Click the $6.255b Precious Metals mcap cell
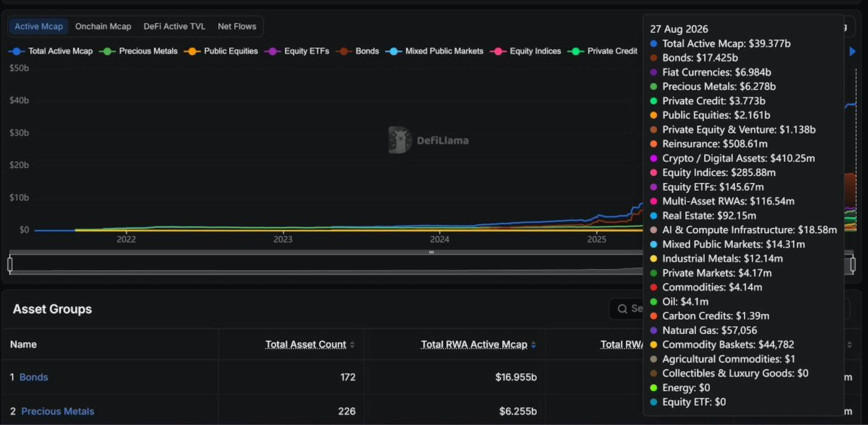Viewport: 868px width, 425px height. (x=518, y=411)
